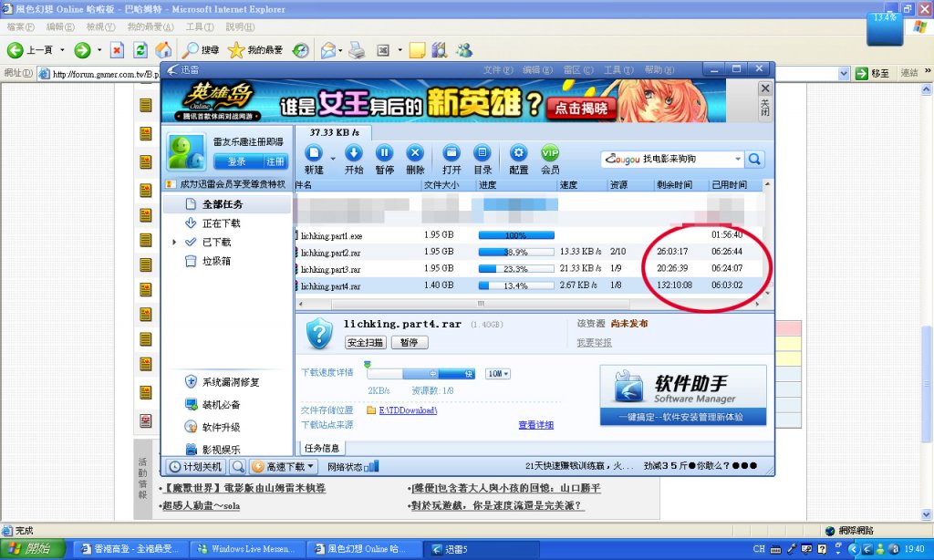This screenshot has height=560, width=934.
Task: Open file with the 打开 toolbar icon
Action: 451,153
